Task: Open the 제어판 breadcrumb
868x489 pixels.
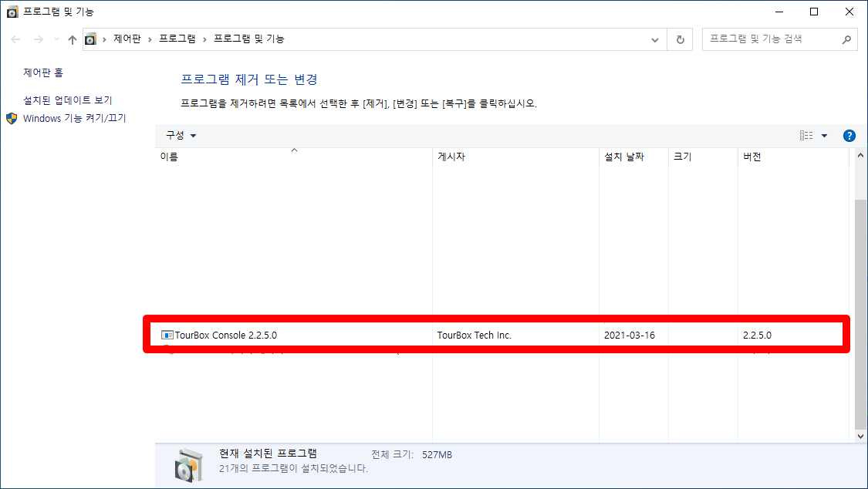Action: pyautogui.click(x=127, y=39)
